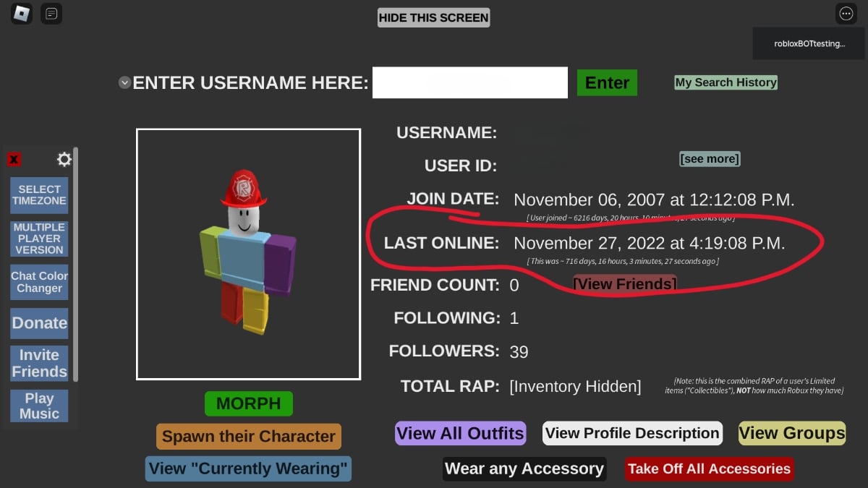Click HIDE THIS SCREEN at the top

pyautogui.click(x=433, y=17)
